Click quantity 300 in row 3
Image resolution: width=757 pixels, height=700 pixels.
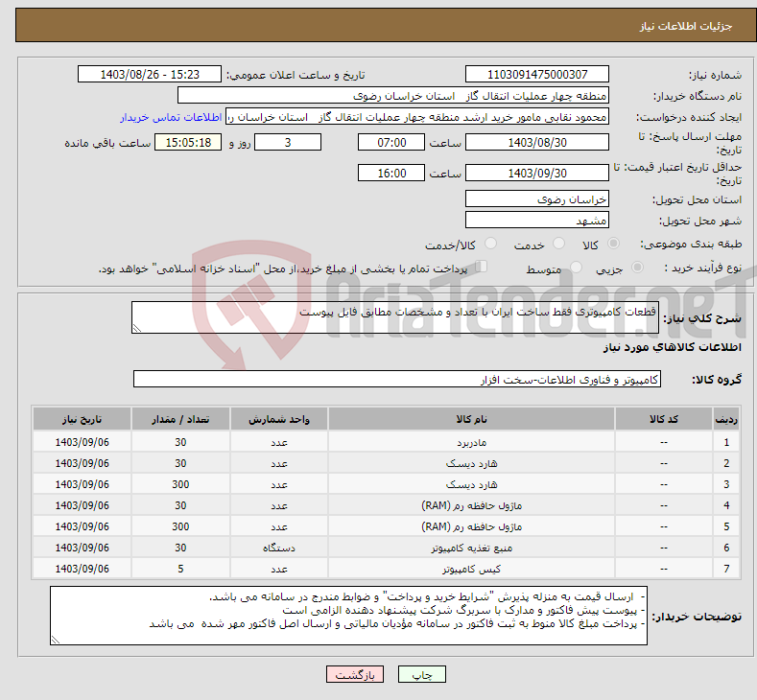180,484
